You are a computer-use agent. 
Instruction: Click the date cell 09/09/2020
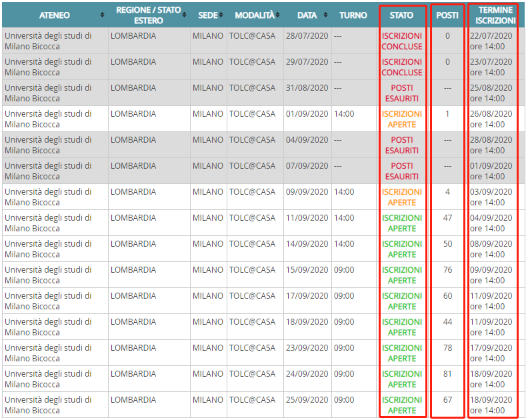307,192
